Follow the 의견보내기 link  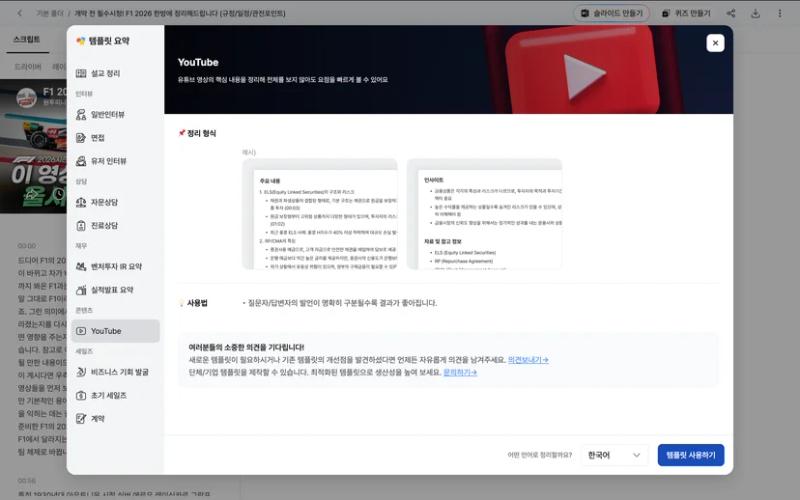528,360
